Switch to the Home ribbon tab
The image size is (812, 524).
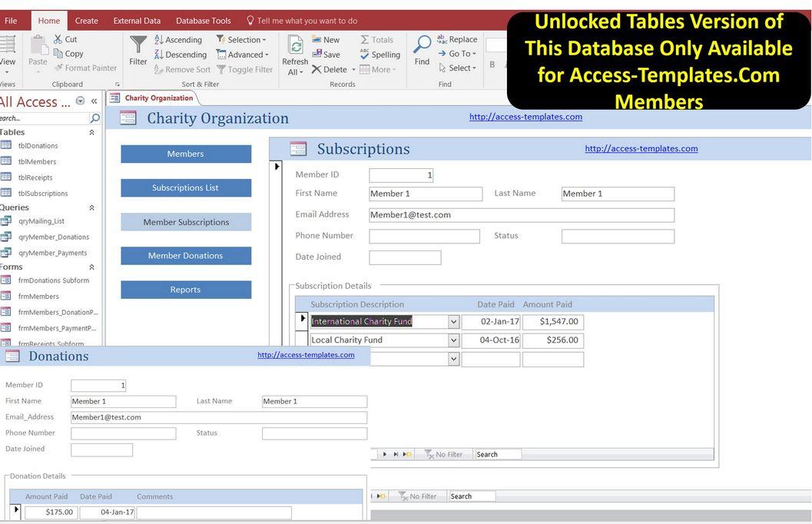click(x=48, y=21)
